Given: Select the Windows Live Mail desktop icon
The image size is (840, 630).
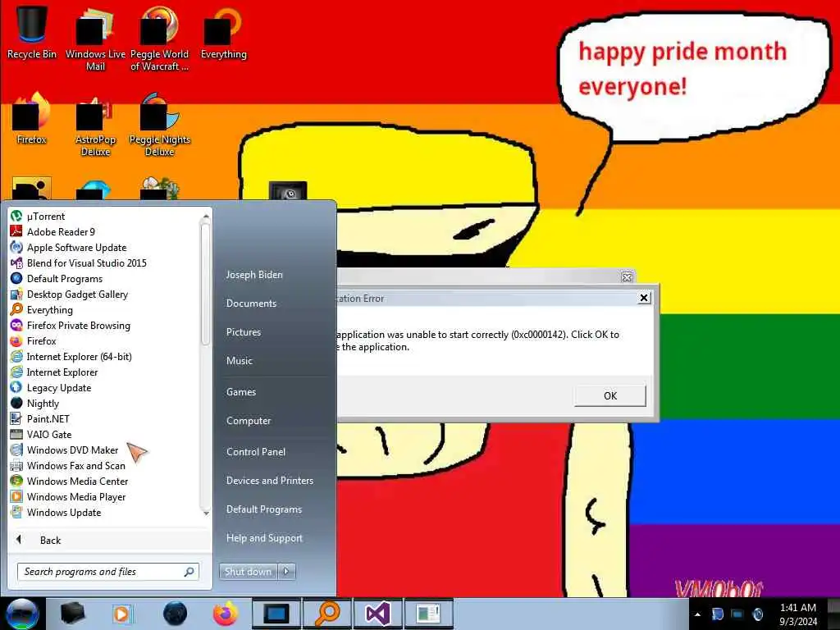Looking at the screenshot, I should coord(95,39).
